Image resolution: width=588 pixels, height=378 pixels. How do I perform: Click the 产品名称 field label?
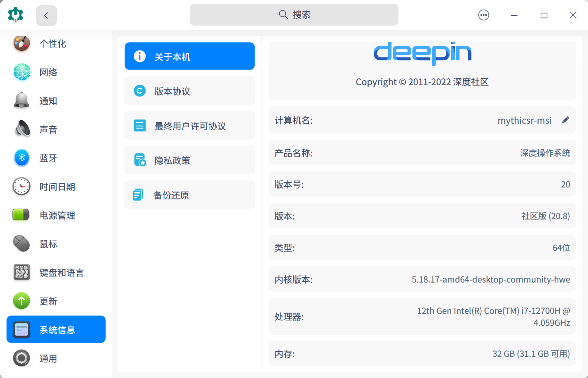(293, 153)
